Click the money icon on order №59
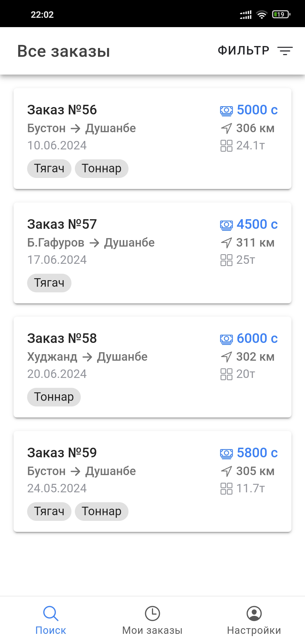Image resolution: width=305 pixels, height=644 pixels. 226,453
